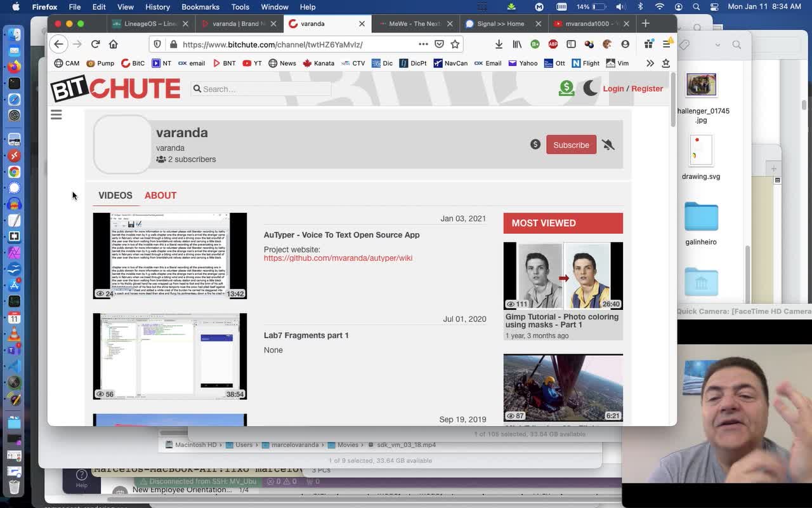Open the Kanata bookmark
The height and width of the screenshot is (508, 812).
point(318,63)
